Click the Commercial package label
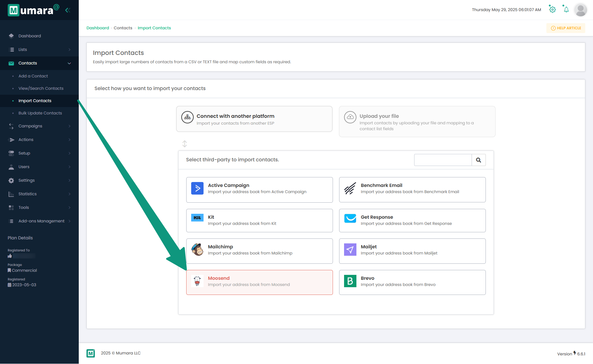The image size is (593, 364). click(24, 271)
